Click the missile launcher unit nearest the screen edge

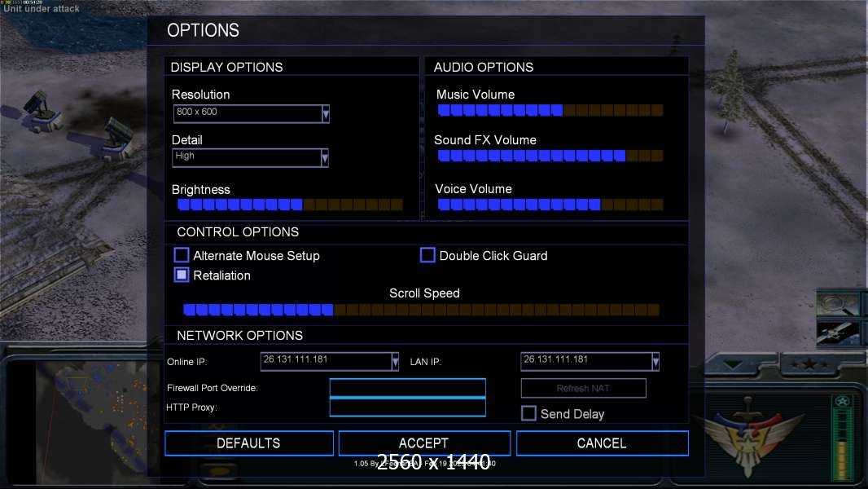pos(41,112)
